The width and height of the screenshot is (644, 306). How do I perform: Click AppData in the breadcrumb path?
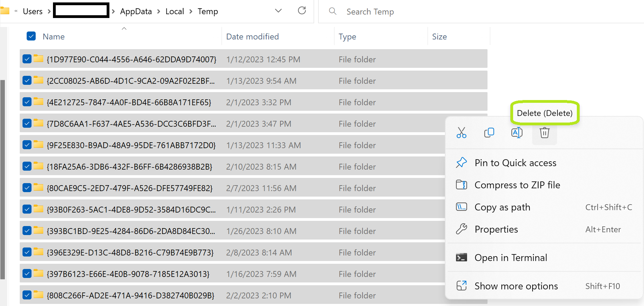pos(136,11)
